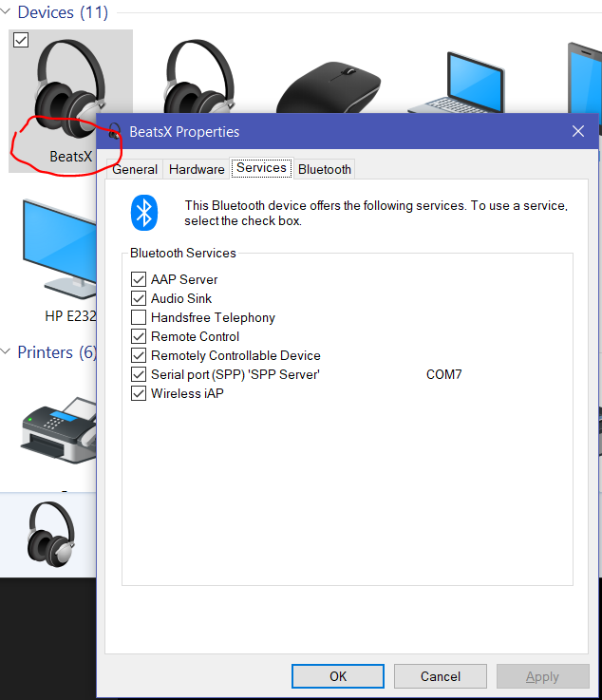This screenshot has width=602, height=700.
Task: Collapse the Printers (6) group
Action: point(6,351)
